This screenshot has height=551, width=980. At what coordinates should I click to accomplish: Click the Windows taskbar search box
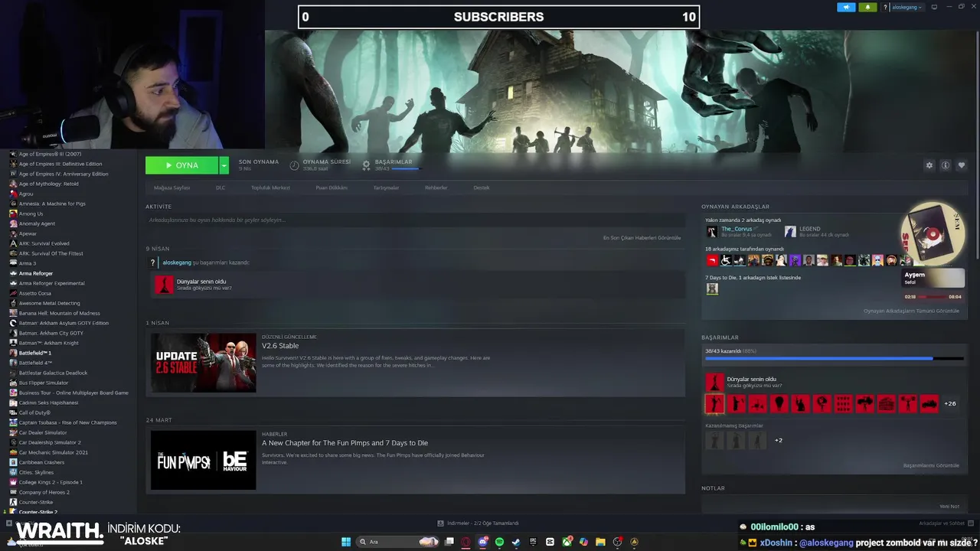398,542
